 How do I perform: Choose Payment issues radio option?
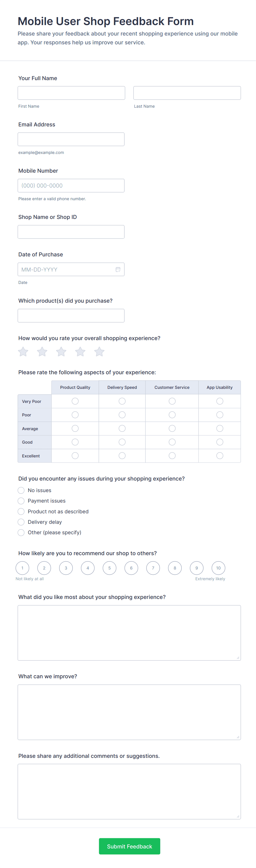click(x=21, y=501)
